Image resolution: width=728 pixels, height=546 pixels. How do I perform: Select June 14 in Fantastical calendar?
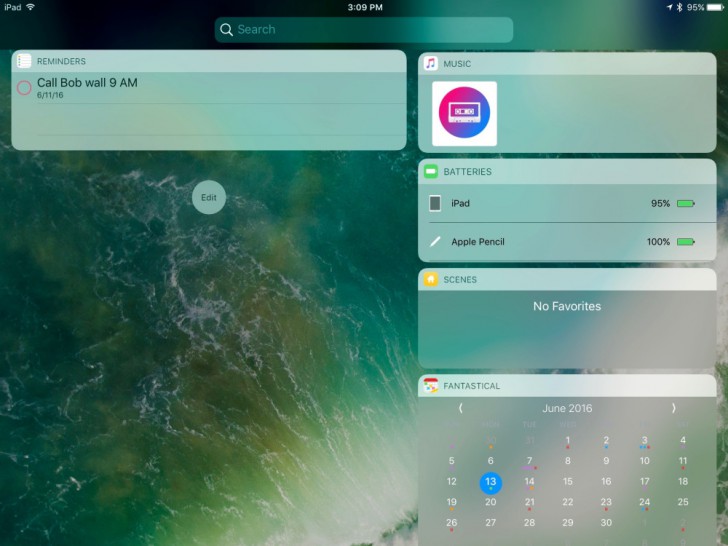pyautogui.click(x=529, y=481)
